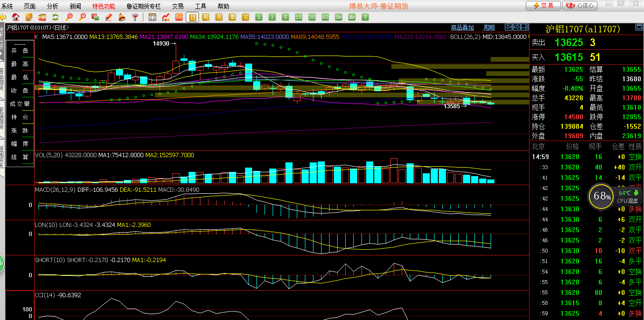The image size is (644, 320).
Task: Open the red house home icon
Action: point(16,17)
